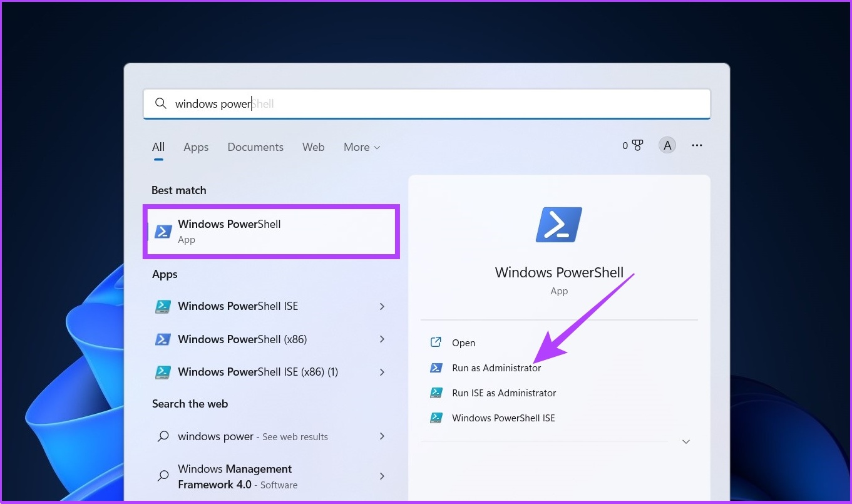Image resolution: width=852 pixels, height=504 pixels.
Task: Open Windows PowerShell ISE app result
Action: pos(271,306)
